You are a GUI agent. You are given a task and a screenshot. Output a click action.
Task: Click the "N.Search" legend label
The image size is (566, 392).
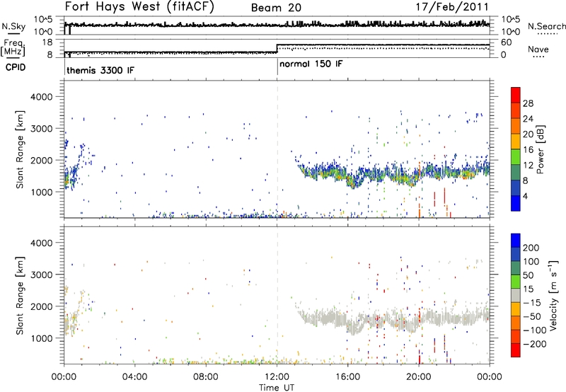tap(546, 26)
